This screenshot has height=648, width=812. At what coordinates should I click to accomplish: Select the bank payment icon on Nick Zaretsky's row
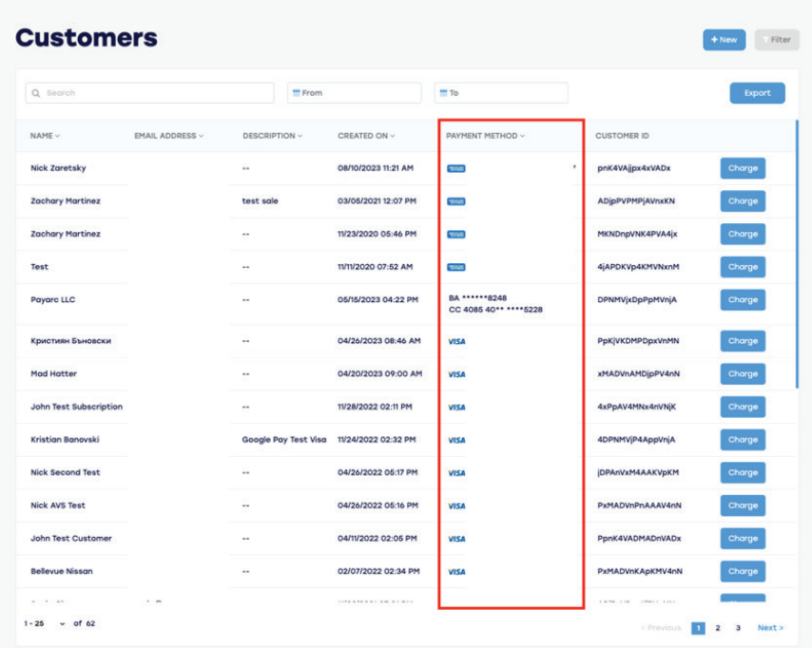click(455, 167)
